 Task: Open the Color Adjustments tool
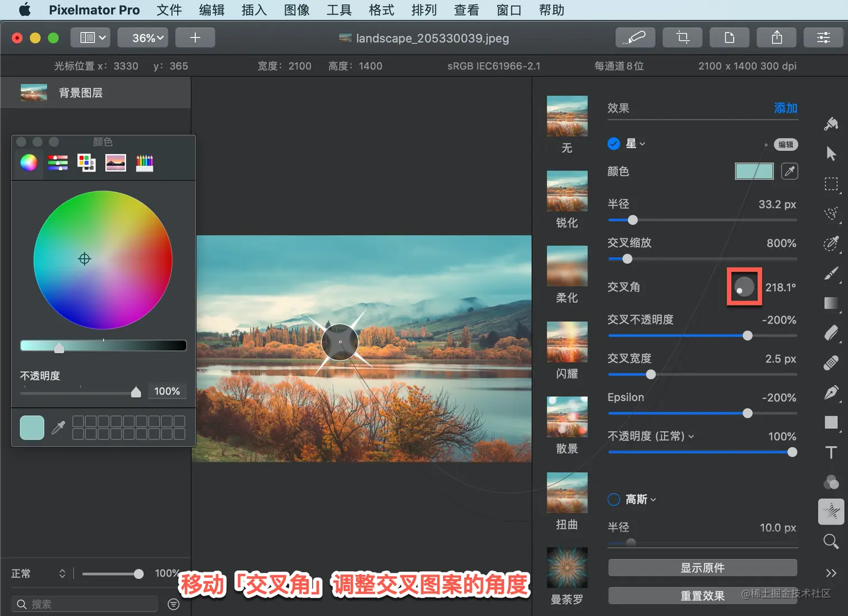click(831, 482)
